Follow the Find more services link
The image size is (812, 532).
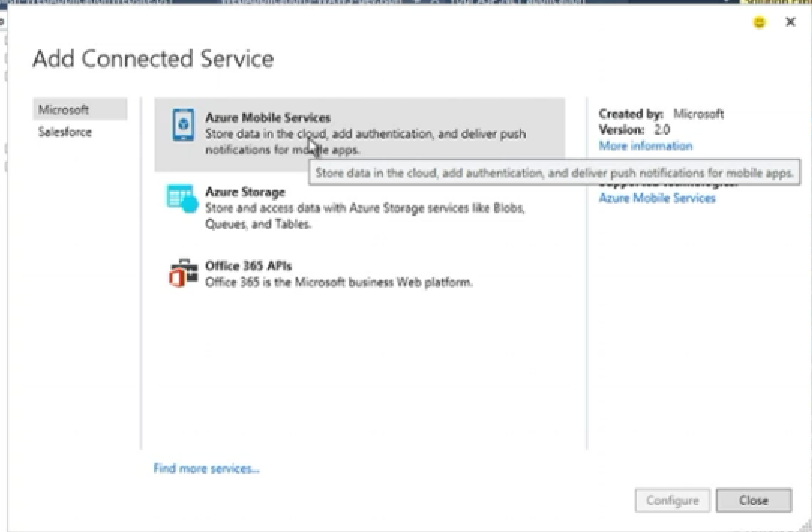point(207,468)
